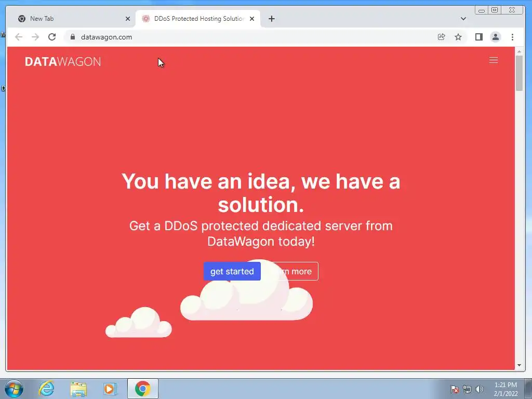Open the Chrome side panel
This screenshot has width=532, height=399.
click(478, 37)
